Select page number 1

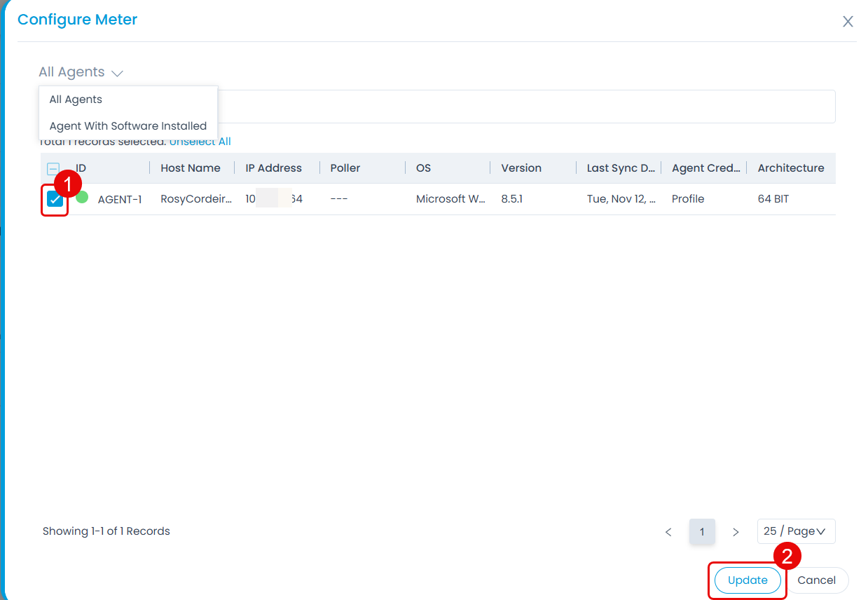tap(702, 532)
